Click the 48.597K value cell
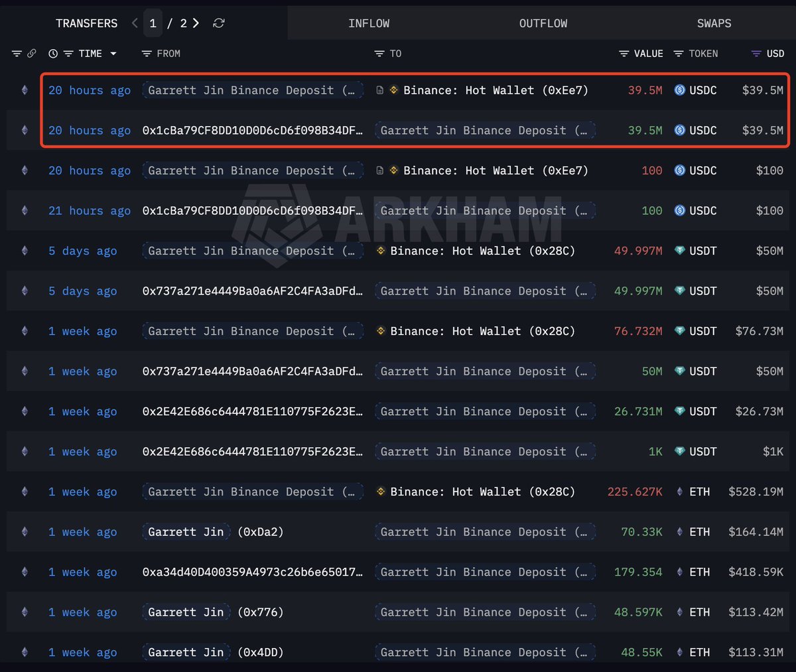 tap(638, 612)
